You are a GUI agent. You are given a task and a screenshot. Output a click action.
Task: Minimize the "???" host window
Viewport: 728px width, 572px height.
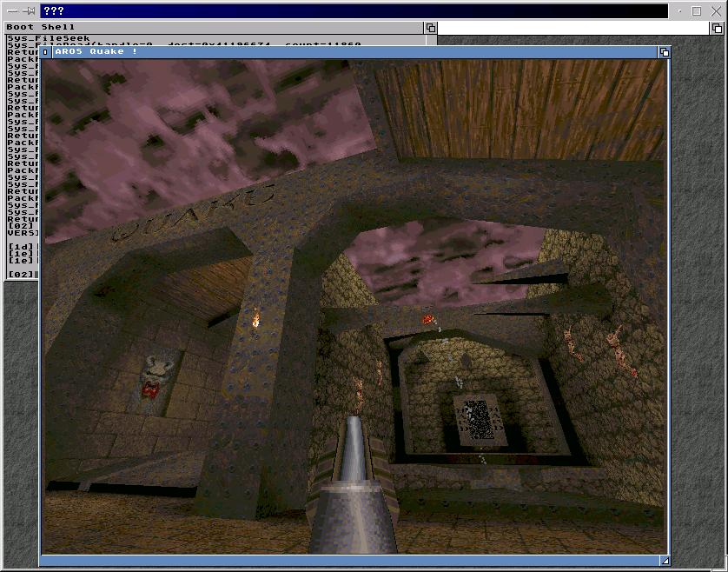pyautogui.click(x=678, y=11)
